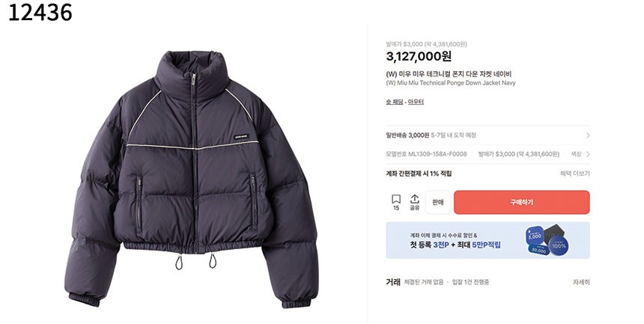Click the 100% coin graphic in banner
644x324 pixels.
559,246
